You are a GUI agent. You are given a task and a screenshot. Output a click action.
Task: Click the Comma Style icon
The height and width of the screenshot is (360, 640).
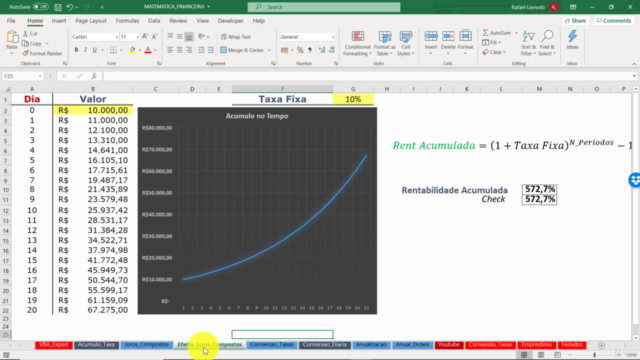click(x=310, y=50)
